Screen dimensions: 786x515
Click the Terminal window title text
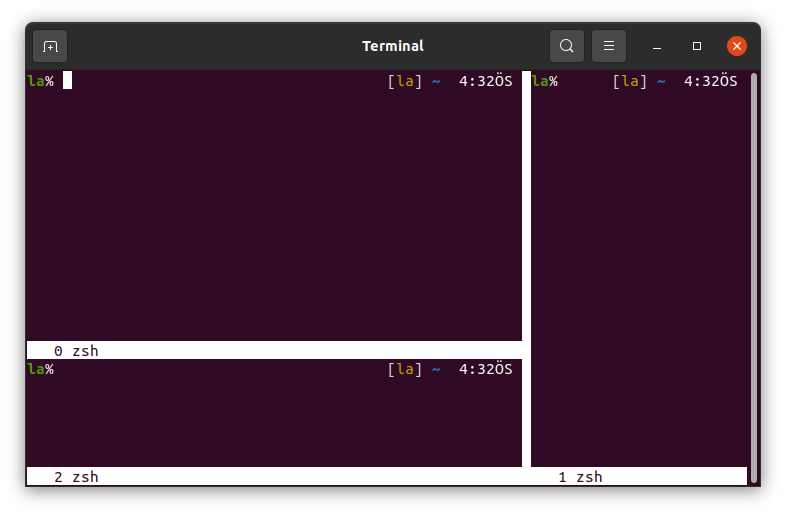pyautogui.click(x=392, y=46)
